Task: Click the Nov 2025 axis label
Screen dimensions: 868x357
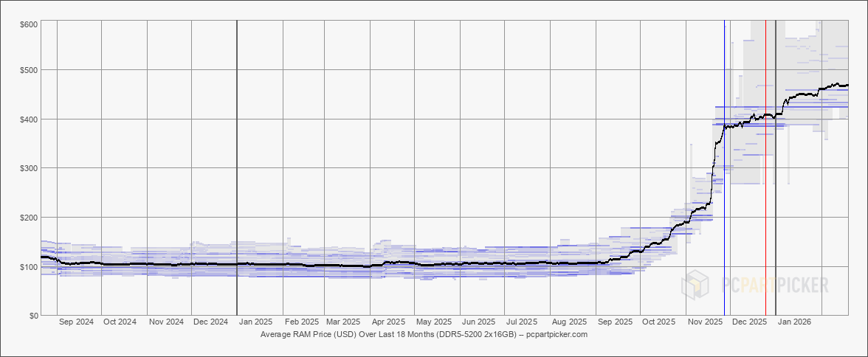Action: click(x=706, y=322)
